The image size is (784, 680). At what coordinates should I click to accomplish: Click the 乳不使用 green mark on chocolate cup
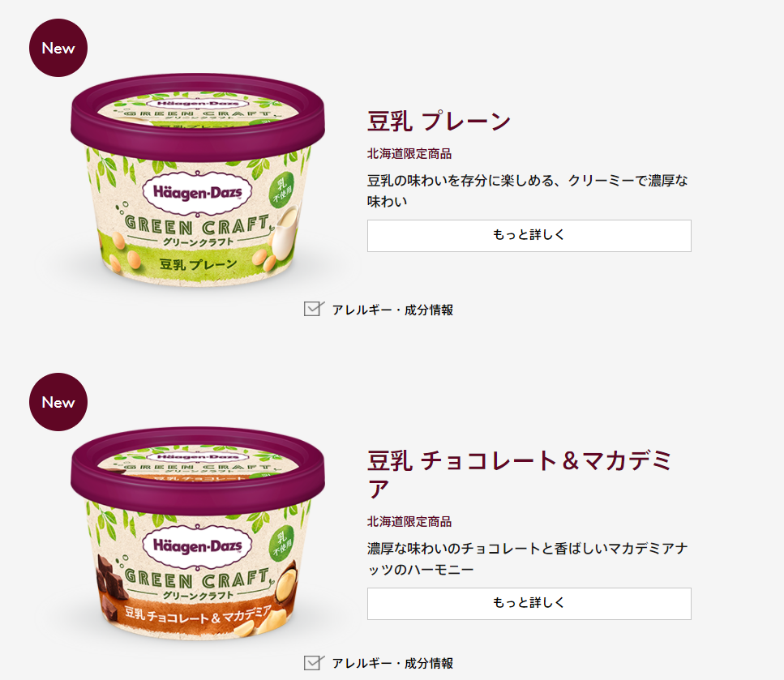(281, 544)
